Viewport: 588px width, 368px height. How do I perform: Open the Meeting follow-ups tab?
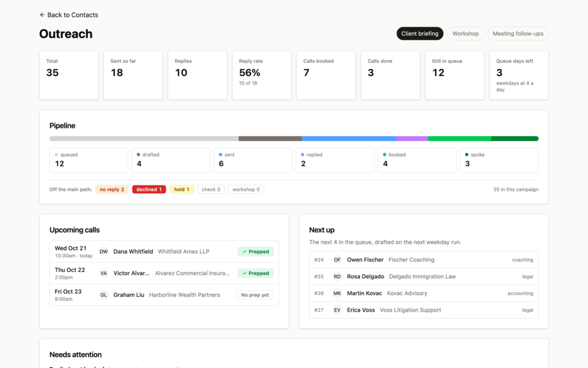(518, 33)
